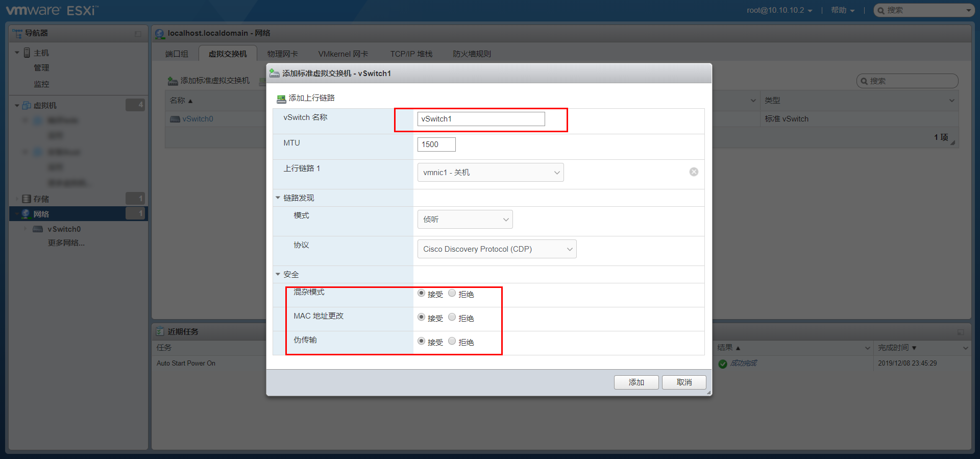Image resolution: width=980 pixels, height=459 pixels.
Task: Open the help menu
Action: click(x=842, y=10)
